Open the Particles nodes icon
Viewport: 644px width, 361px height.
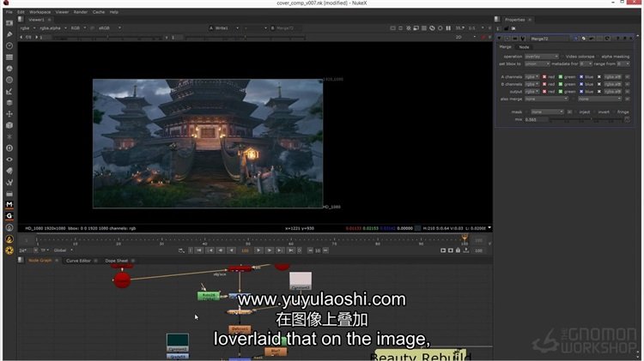(x=9, y=136)
